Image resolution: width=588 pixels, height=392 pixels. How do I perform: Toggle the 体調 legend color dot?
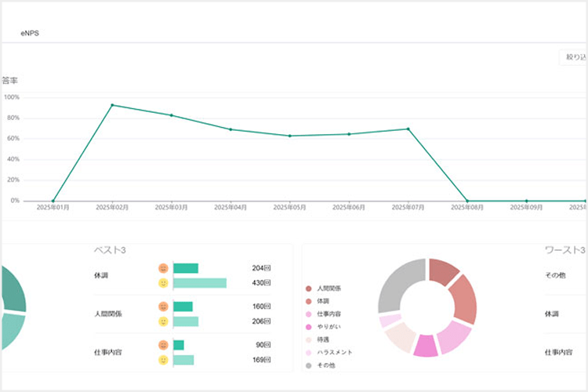tap(309, 301)
